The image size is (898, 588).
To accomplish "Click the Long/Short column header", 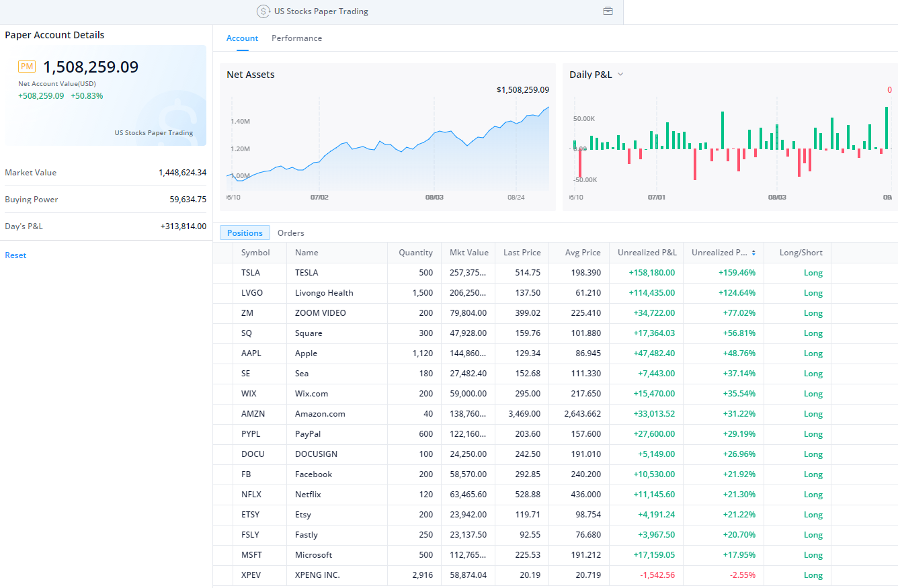I will coord(801,253).
